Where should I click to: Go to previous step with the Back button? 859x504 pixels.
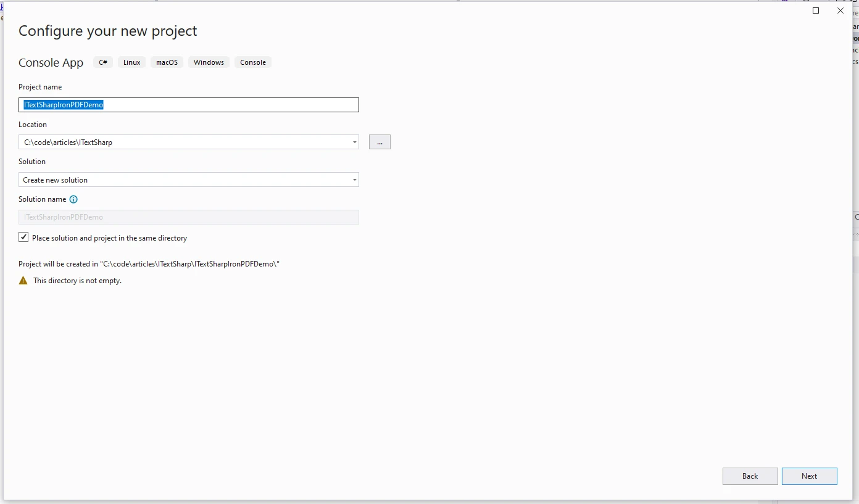pos(750,476)
